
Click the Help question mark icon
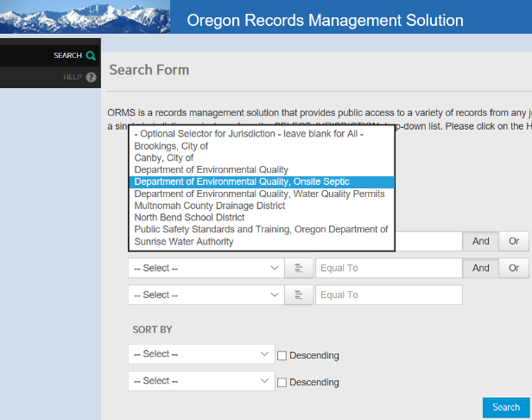click(x=91, y=78)
